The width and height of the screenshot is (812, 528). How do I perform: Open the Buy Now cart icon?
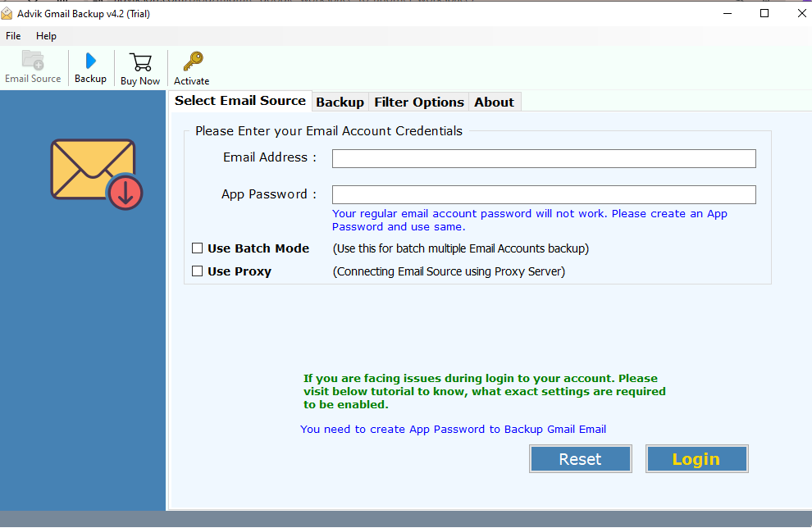point(140,68)
